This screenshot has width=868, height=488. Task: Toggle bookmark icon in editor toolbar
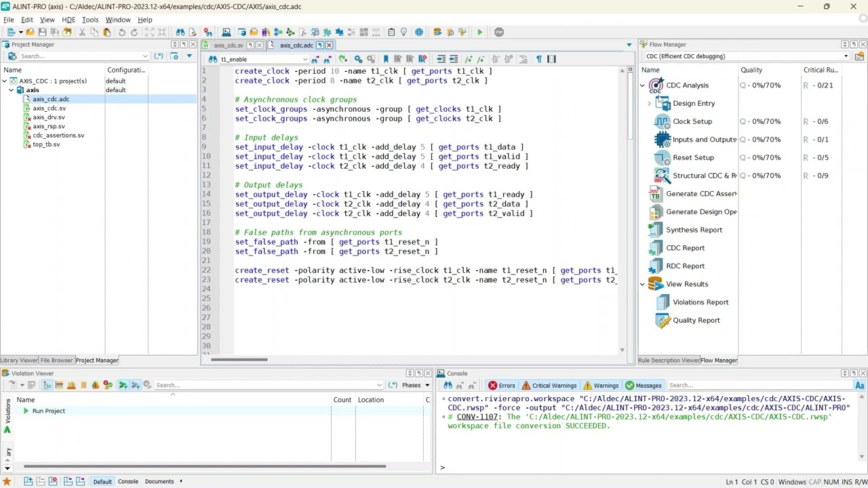tap(386, 59)
